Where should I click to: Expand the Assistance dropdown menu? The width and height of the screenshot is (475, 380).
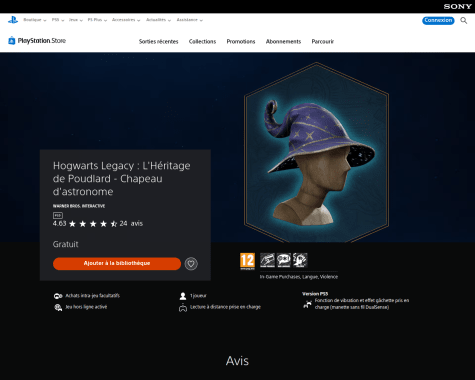190,20
